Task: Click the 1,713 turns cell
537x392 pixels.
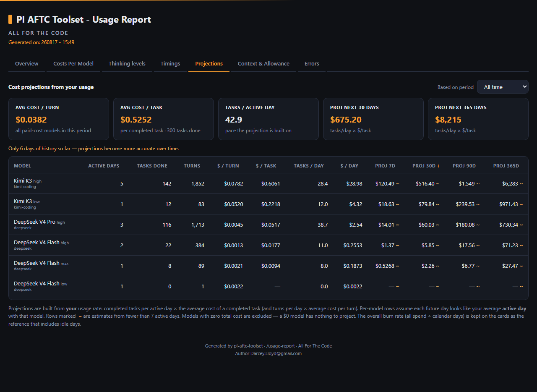Action: [x=198, y=225]
